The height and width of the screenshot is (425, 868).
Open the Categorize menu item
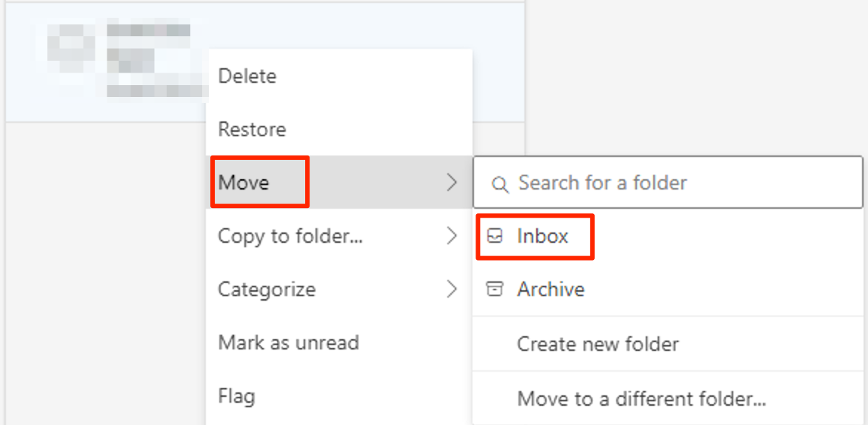pyautogui.click(x=267, y=289)
